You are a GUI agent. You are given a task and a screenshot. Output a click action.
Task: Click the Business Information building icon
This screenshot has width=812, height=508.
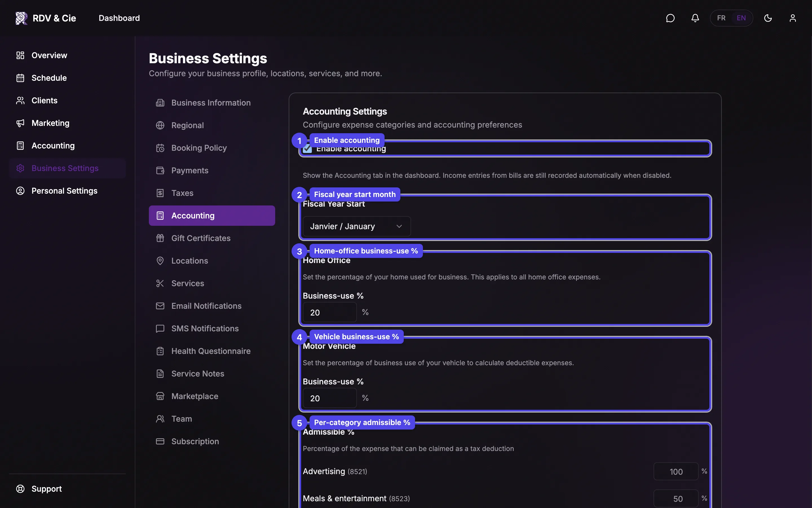(x=160, y=103)
